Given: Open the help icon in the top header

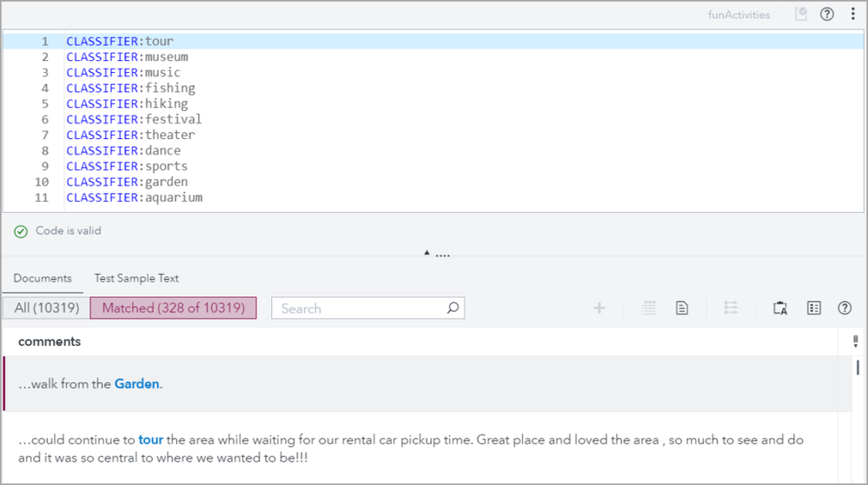Looking at the screenshot, I should (x=827, y=14).
